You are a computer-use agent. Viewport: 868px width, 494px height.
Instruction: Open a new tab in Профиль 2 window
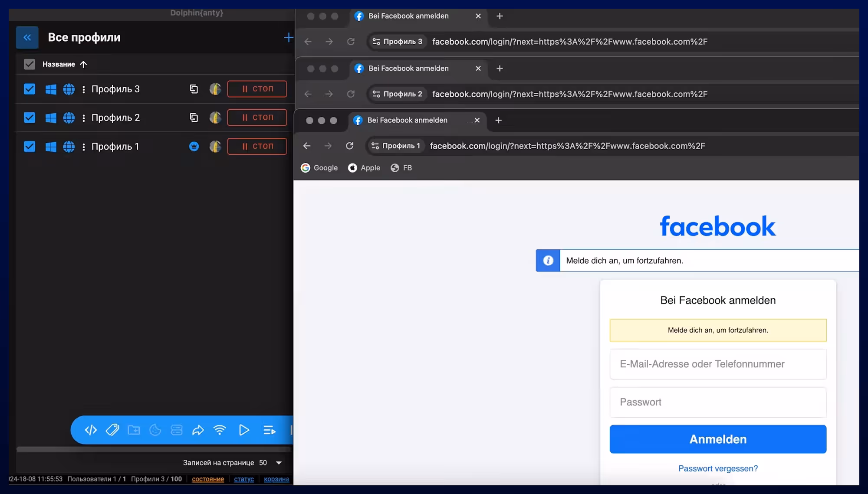(x=500, y=69)
